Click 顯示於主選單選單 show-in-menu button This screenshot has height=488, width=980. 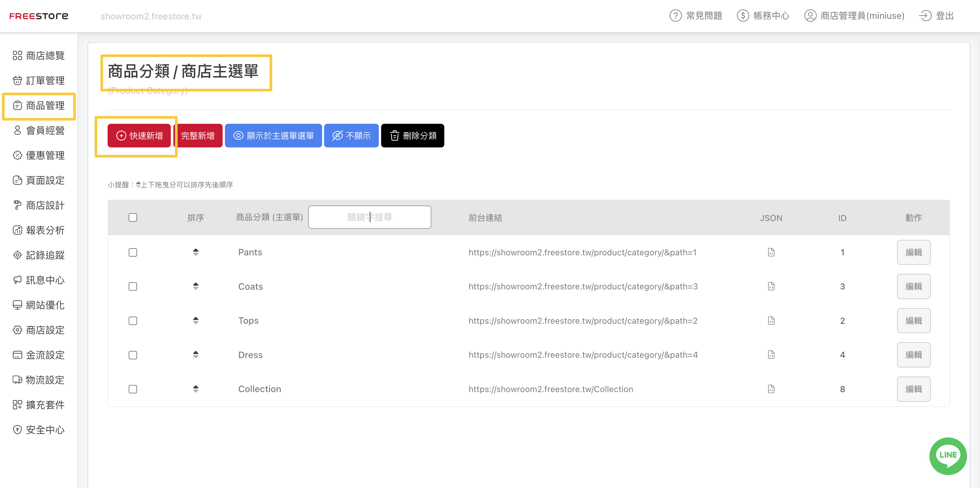pos(273,135)
